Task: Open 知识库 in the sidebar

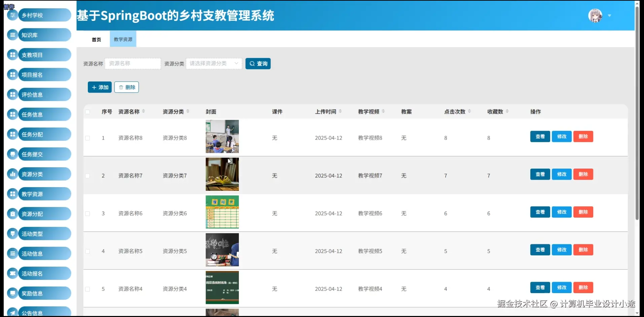Action: 45,35
